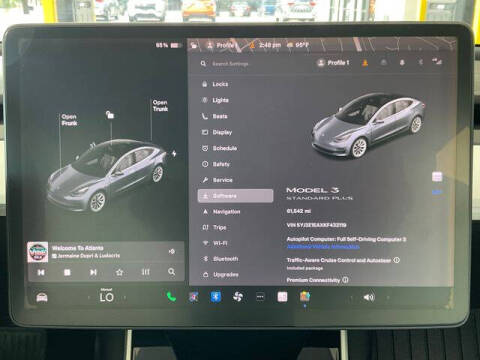Tap the lock icon in top status bar
The height and width of the screenshot is (360, 480).
tap(194, 45)
